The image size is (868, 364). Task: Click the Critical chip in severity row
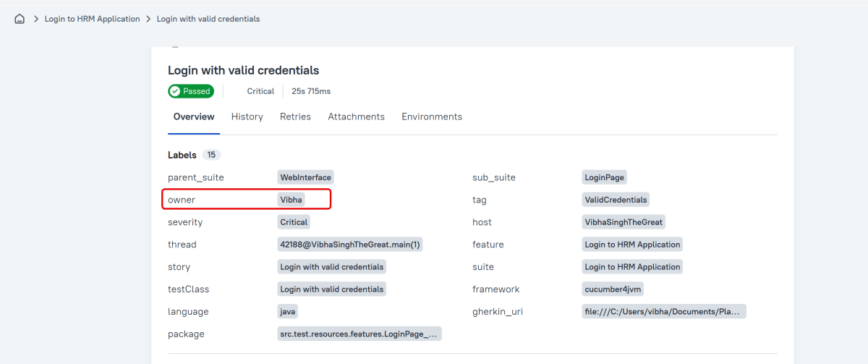point(294,222)
